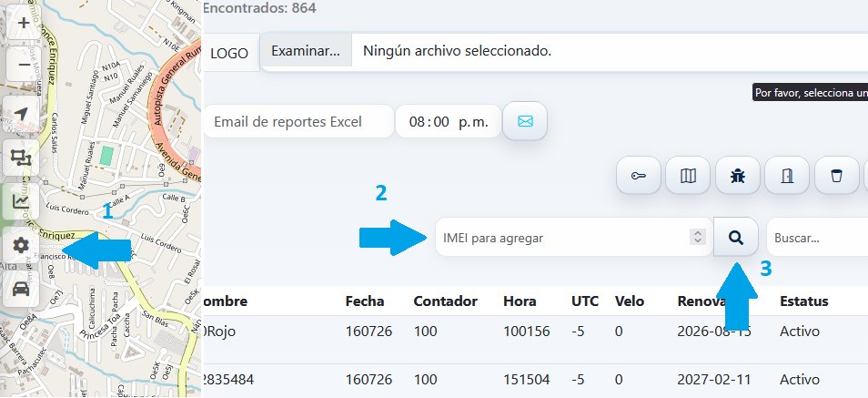Screen dimensions: 868x398
Task: Sort by the Velo column header
Action: (630, 301)
